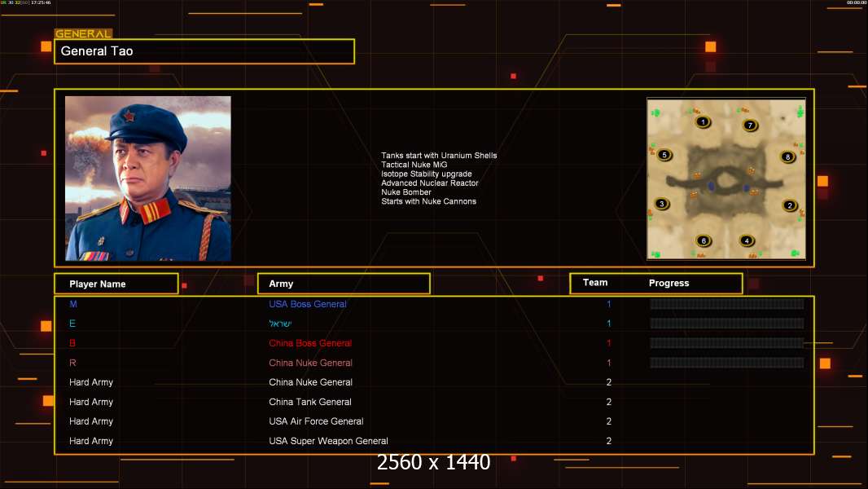Select player name E

click(72, 324)
